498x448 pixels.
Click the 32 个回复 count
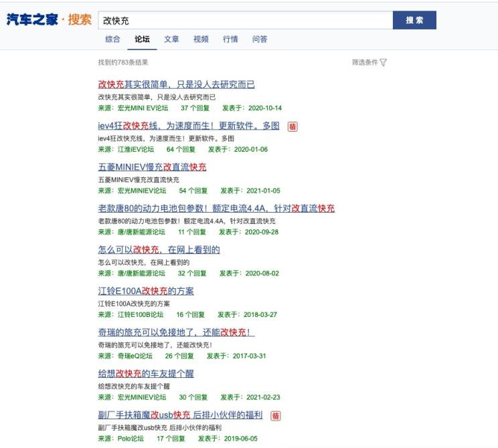click(x=192, y=273)
